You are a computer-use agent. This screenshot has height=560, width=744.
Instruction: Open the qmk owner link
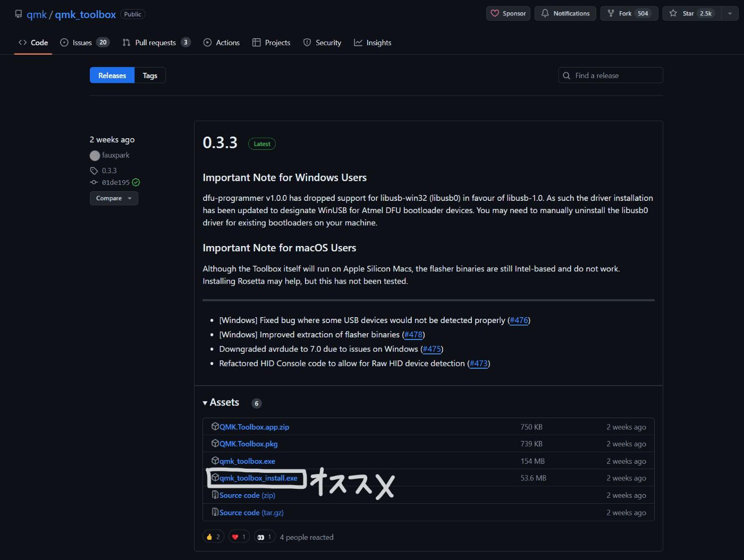[37, 14]
